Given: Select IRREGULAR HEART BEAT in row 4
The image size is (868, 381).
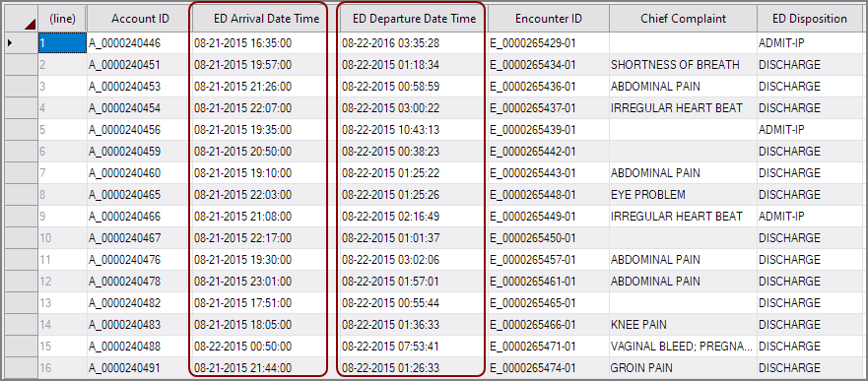Looking at the screenshot, I should 683,108.
